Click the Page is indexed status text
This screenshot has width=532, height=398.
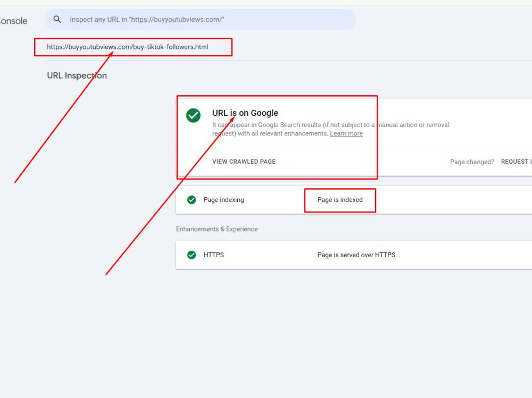click(x=340, y=200)
